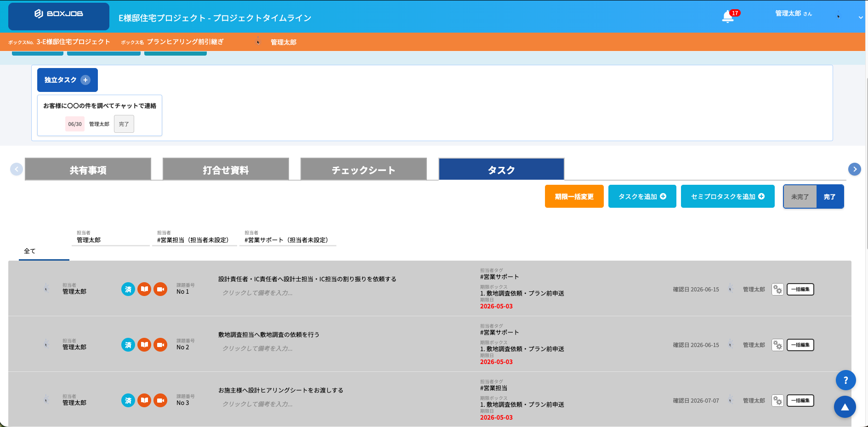This screenshot has width=868, height=427.
Task: Click the タスクを追加 button
Action: (642, 196)
